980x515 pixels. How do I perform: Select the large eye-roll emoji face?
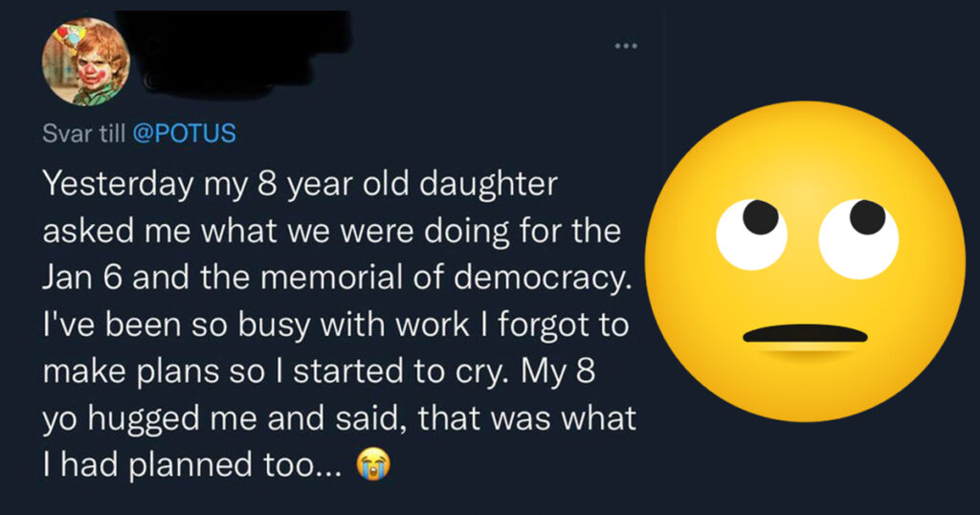(x=805, y=261)
